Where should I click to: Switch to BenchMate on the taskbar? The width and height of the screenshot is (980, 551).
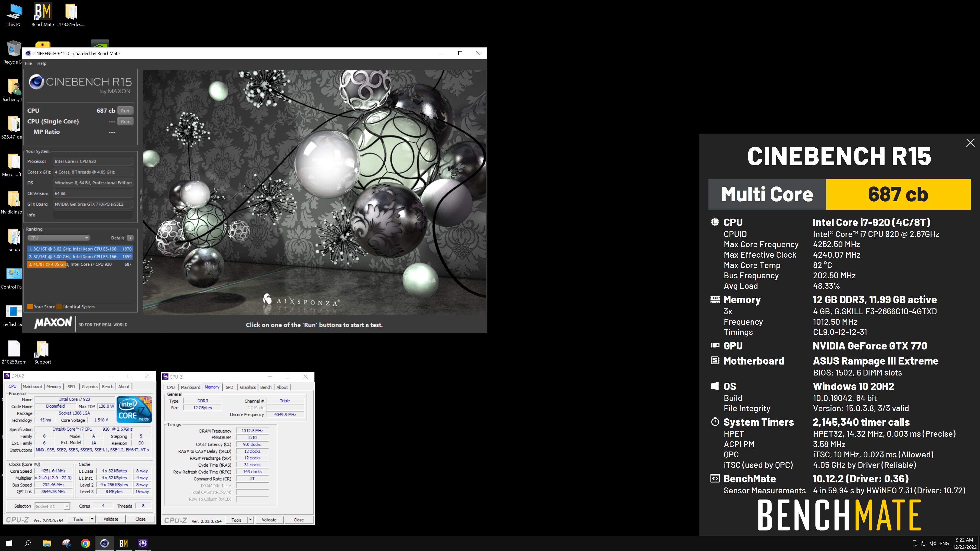click(x=124, y=543)
